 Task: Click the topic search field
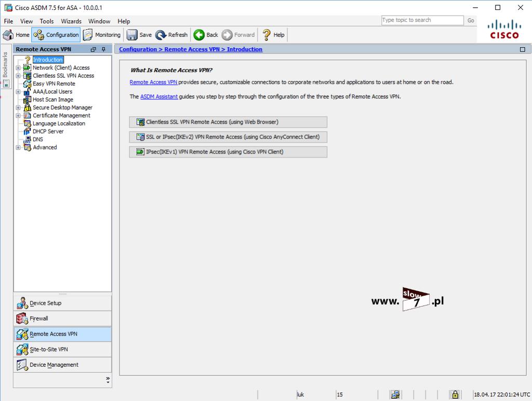tap(422, 20)
